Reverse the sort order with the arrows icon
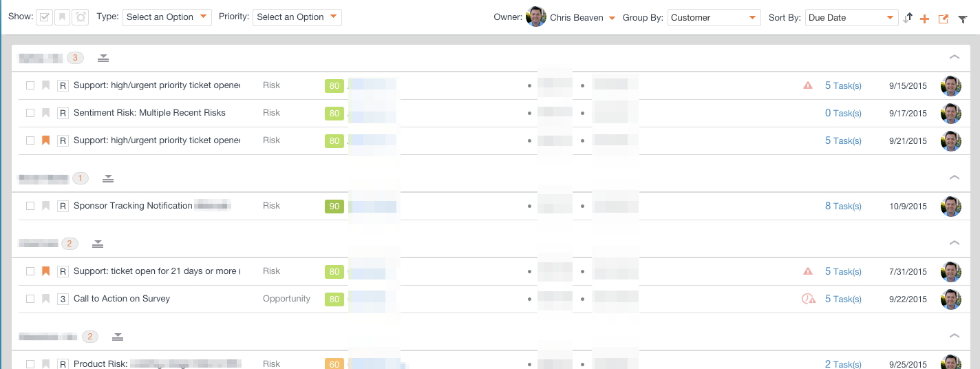Screen dimensions: 980x369 point(908,18)
